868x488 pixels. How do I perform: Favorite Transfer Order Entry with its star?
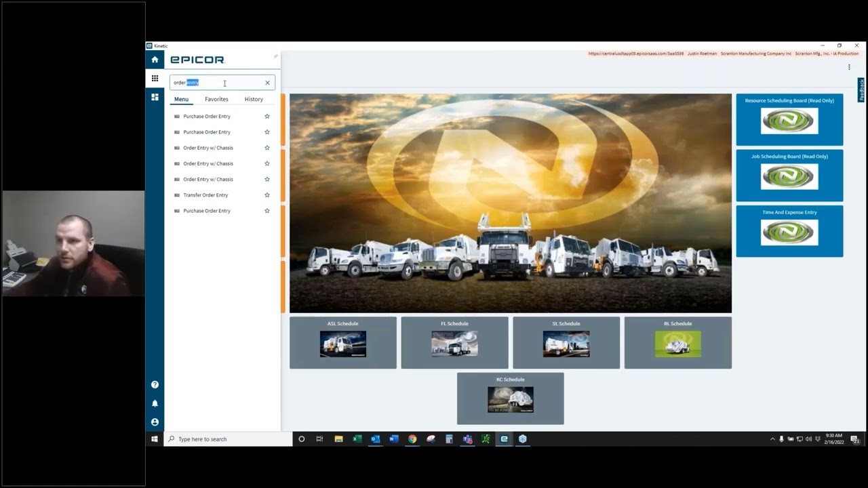coord(267,195)
